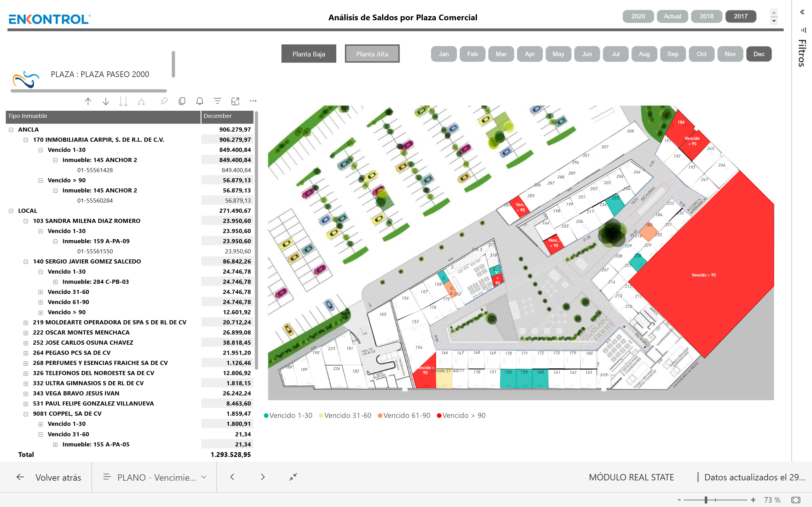Viewport: 812px width, 507px height.
Task: Click the drill down arrow icon
Action: (106, 101)
